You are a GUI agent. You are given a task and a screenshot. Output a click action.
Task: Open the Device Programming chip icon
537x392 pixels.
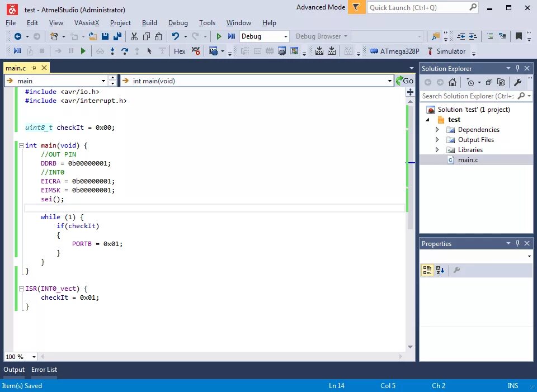point(282,51)
